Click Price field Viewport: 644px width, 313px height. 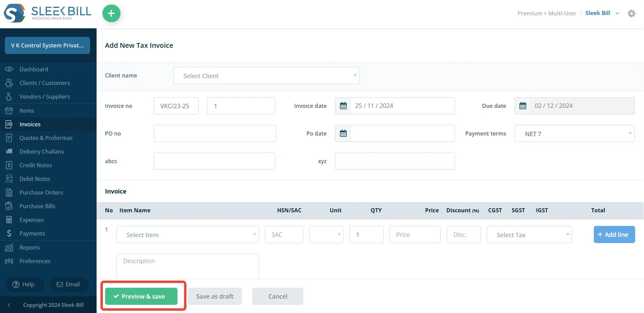[x=415, y=234]
